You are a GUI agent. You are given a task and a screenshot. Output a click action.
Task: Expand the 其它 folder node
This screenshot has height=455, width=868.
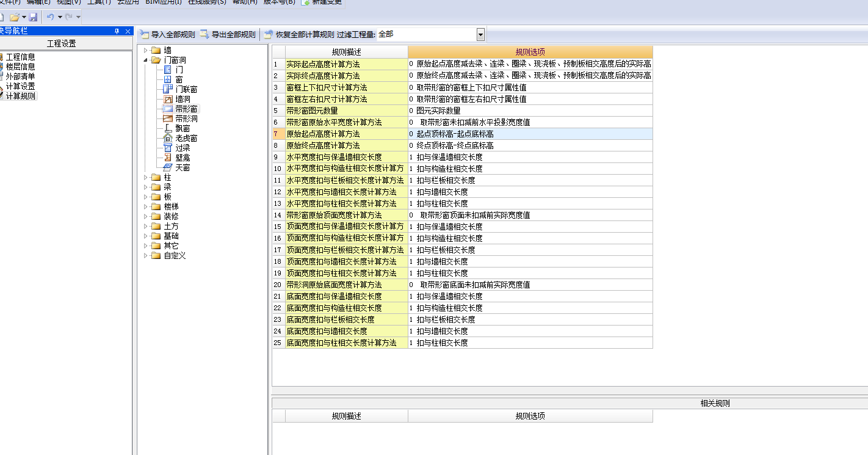click(145, 246)
